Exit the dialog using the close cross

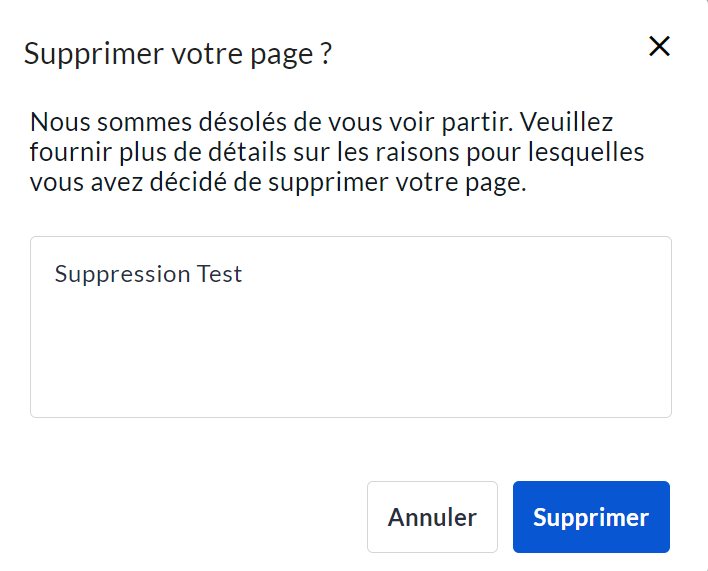point(659,46)
